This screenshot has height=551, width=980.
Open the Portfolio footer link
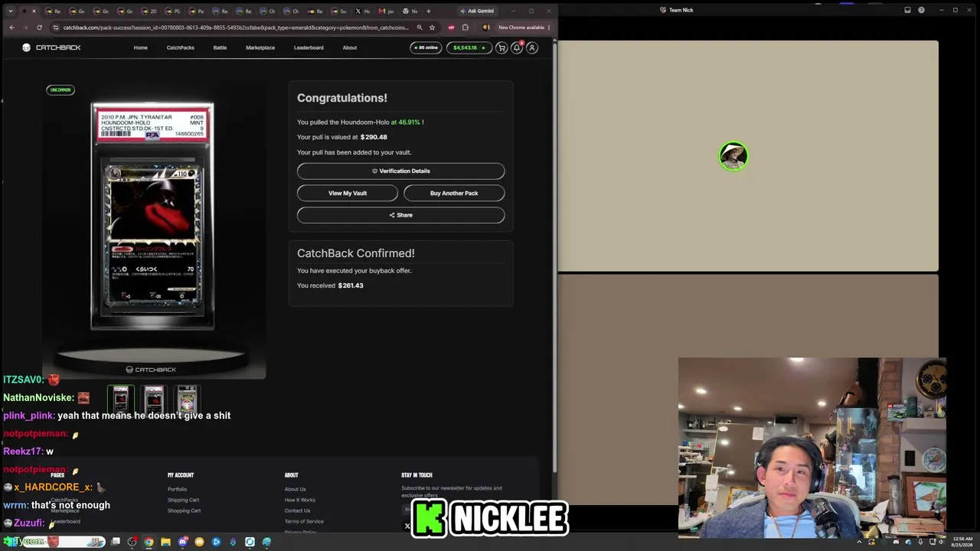[x=177, y=489]
